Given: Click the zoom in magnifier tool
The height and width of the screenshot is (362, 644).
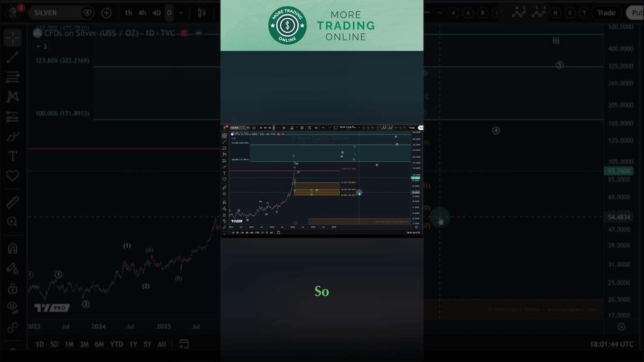Looking at the screenshot, I should pyautogui.click(x=13, y=221).
